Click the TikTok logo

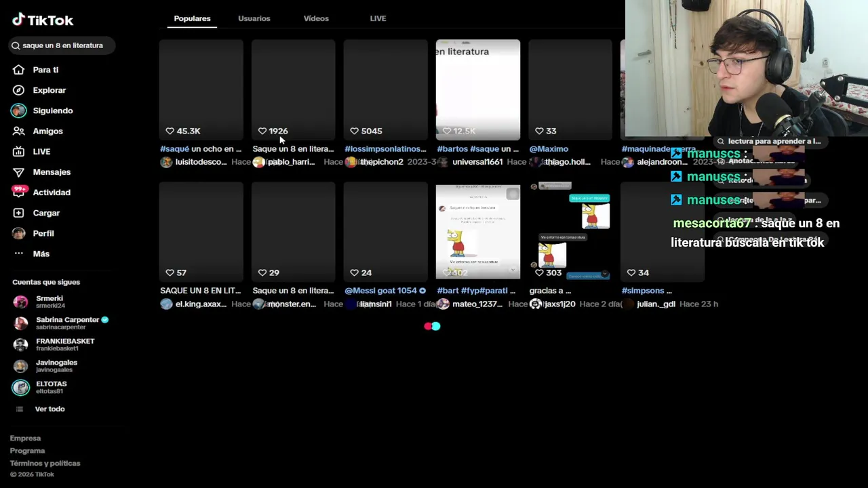pos(42,20)
